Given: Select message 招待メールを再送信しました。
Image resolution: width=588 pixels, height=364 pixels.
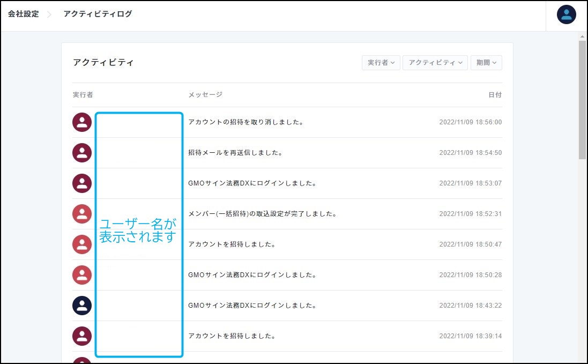Looking at the screenshot, I should coord(235,153).
